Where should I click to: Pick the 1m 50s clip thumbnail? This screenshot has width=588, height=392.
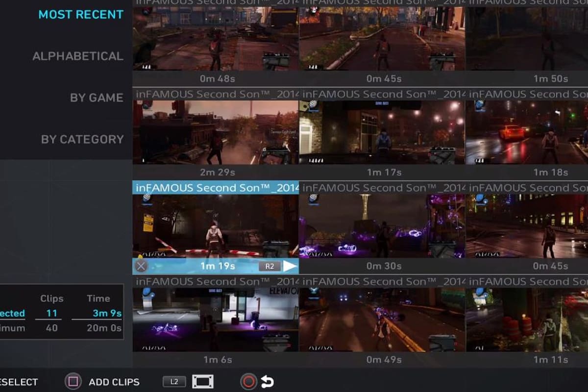pyautogui.click(x=527, y=39)
